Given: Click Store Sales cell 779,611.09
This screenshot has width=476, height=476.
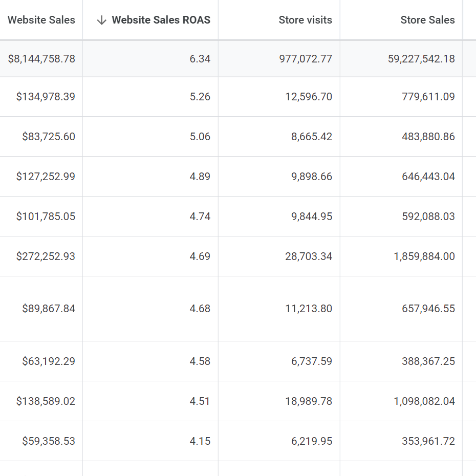Looking at the screenshot, I should (428, 97).
